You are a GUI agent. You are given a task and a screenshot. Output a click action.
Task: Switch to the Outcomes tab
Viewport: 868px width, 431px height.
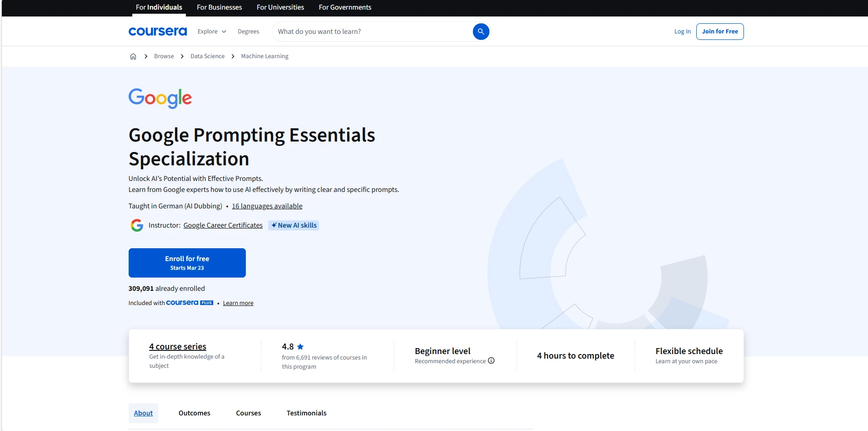(194, 413)
